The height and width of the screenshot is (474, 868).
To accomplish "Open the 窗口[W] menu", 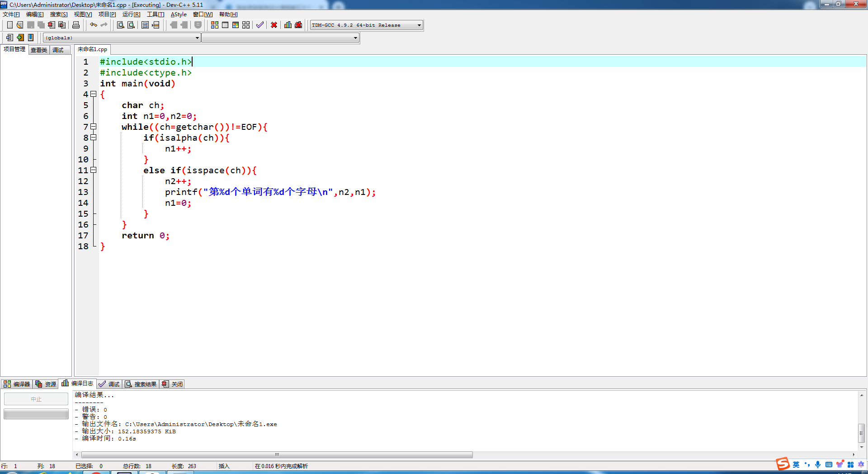I will click(203, 14).
